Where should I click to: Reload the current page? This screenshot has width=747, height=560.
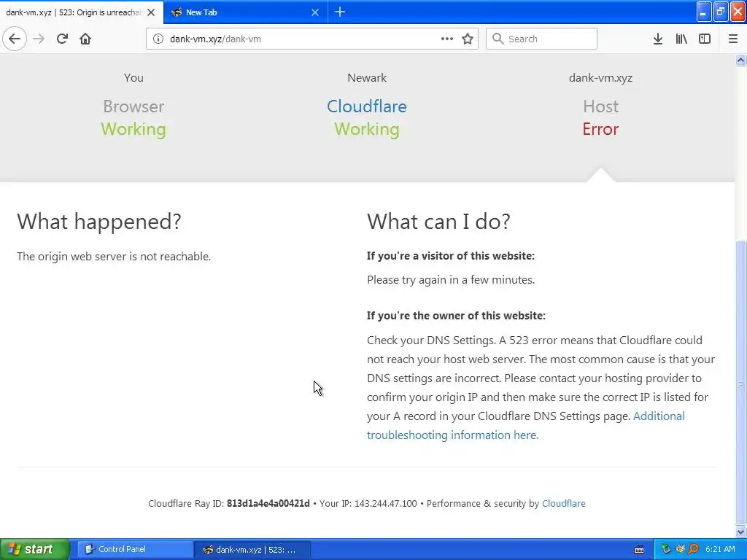coord(62,39)
